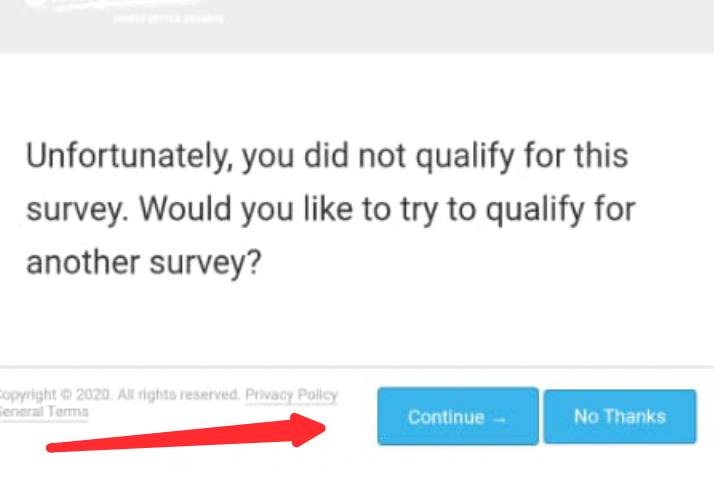Click the Continue button
Image resolution: width=714 pixels, height=504 pixels.
point(458,416)
